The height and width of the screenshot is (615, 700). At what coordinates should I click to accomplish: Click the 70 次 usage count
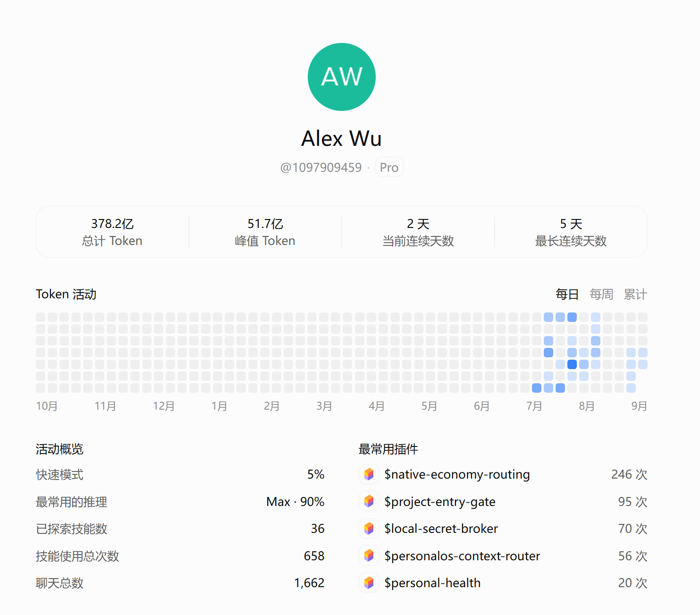pos(633,529)
